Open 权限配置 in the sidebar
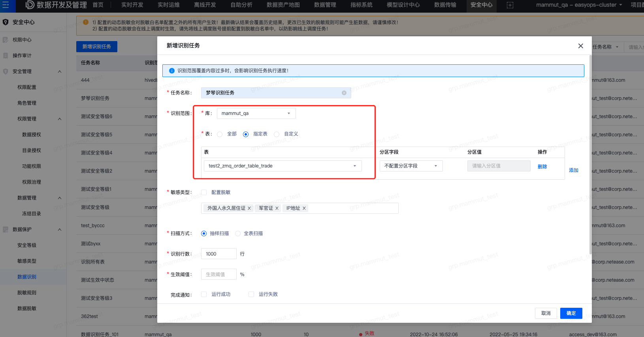 pyautogui.click(x=27, y=87)
